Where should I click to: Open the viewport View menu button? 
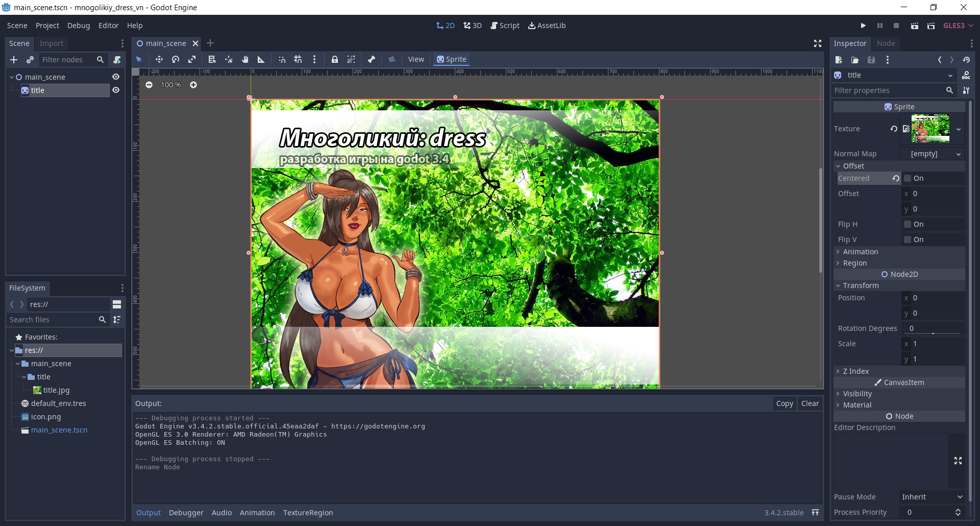pos(416,59)
